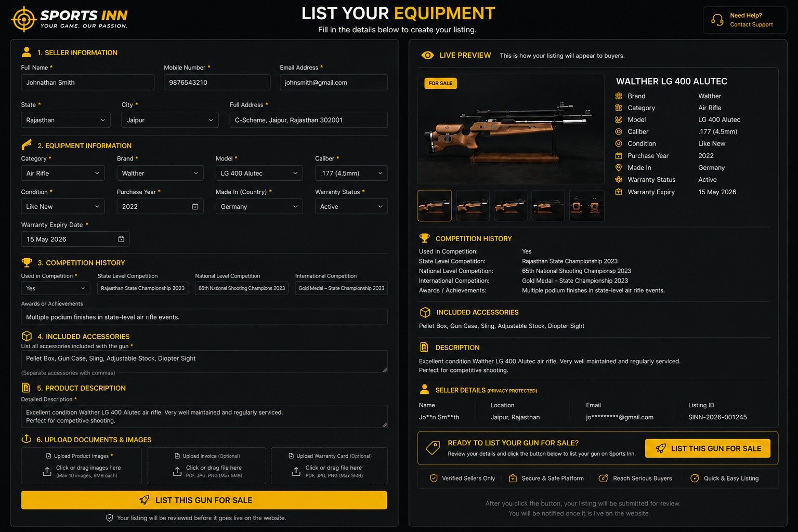
Task: Click the Verified Sellers Only shield icon
Action: [x=434, y=478]
